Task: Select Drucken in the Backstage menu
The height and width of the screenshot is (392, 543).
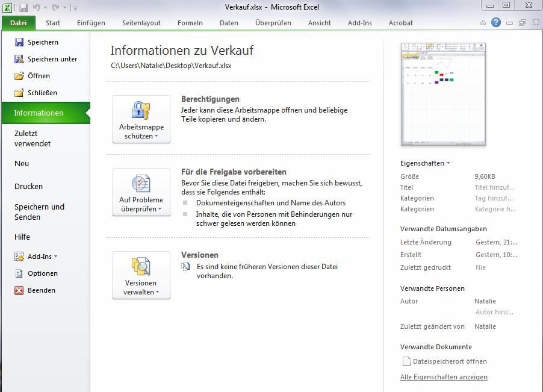Action: pos(29,187)
